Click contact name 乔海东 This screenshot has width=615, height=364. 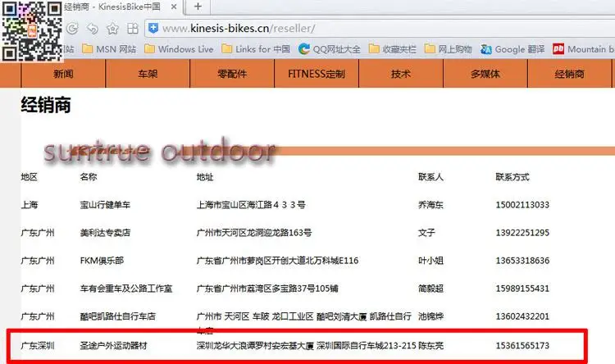pos(430,205)
